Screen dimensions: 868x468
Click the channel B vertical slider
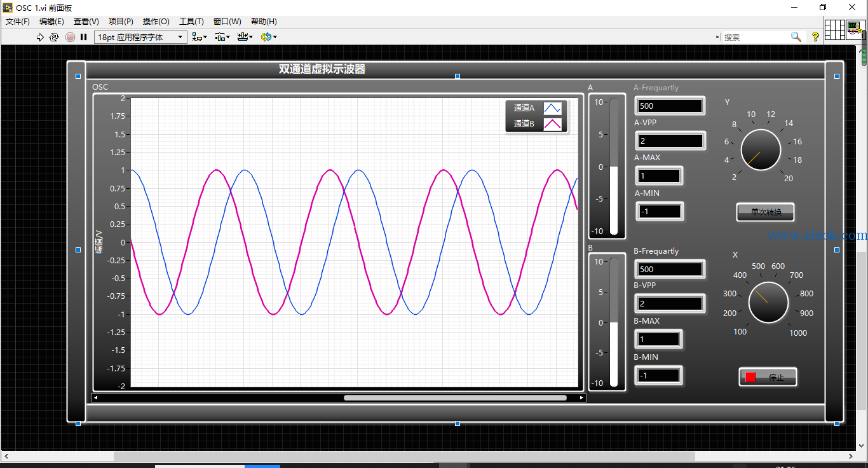point(614,322)
